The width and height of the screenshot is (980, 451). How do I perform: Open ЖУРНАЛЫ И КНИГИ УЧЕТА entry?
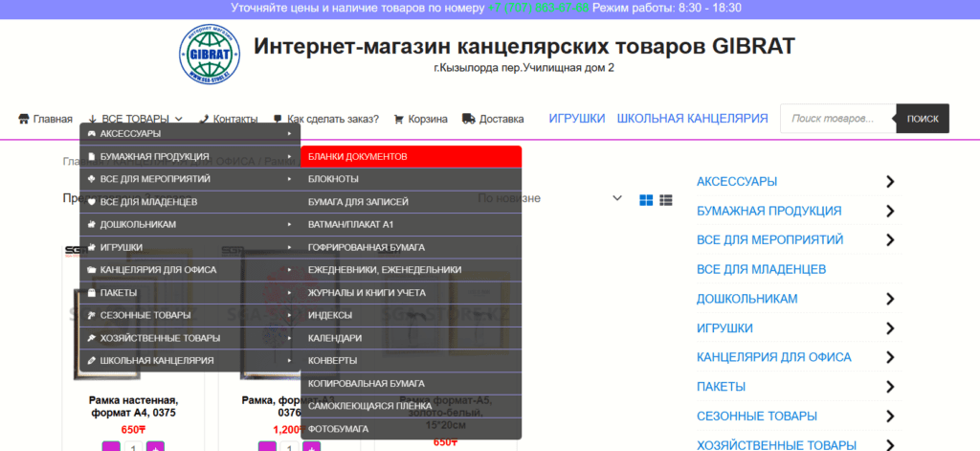(412, 293)
